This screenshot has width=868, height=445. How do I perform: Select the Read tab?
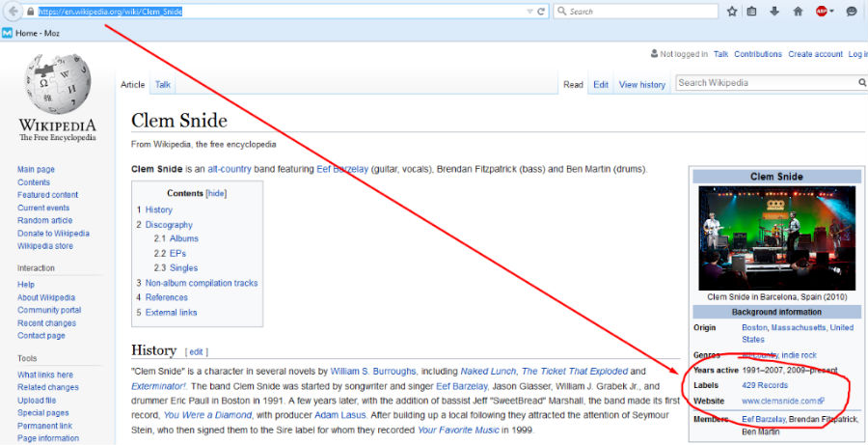pos(573,84)
